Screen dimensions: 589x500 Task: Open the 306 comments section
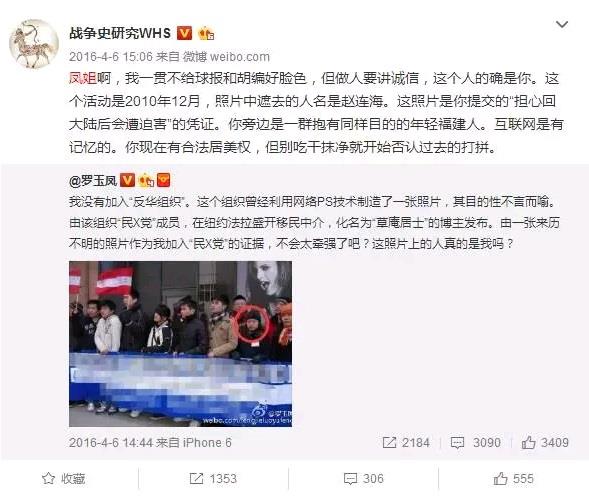click(x=364, y=479)
